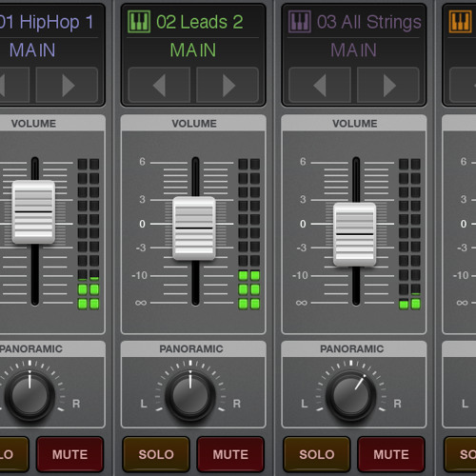Go to previous preset on 03 All Strings
The image size is (476, 476).
[x=320, y=85]
